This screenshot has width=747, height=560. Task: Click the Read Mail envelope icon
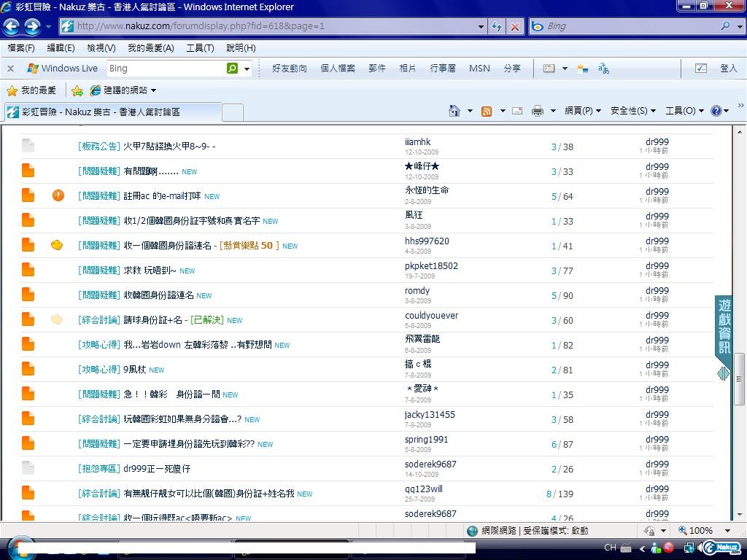coord(517,111)
